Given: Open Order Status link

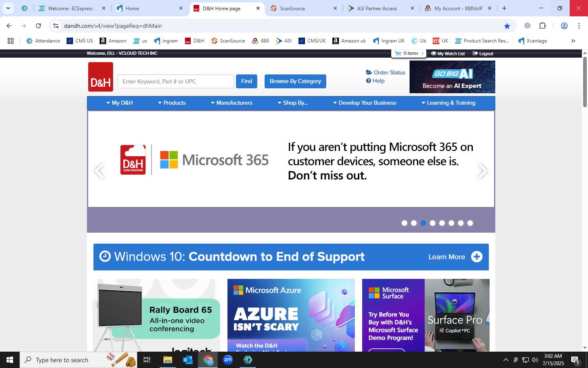Looking at the screenshot, I should point(385,72).
